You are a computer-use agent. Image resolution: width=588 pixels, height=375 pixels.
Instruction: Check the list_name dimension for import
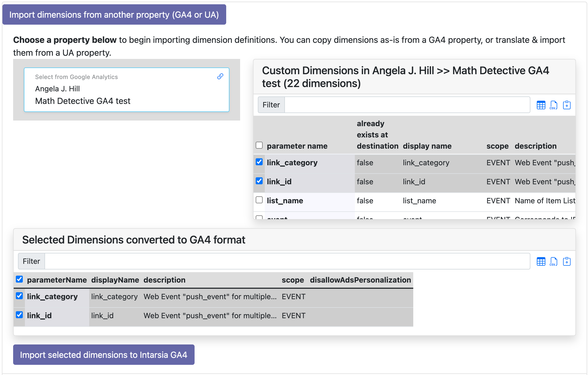[259, 200]
